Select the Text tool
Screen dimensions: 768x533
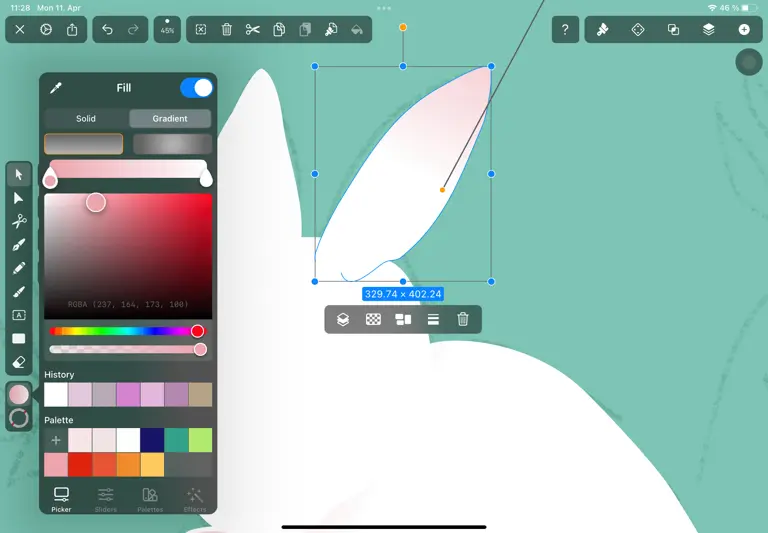pyautogui.click(x=19, y=315)
